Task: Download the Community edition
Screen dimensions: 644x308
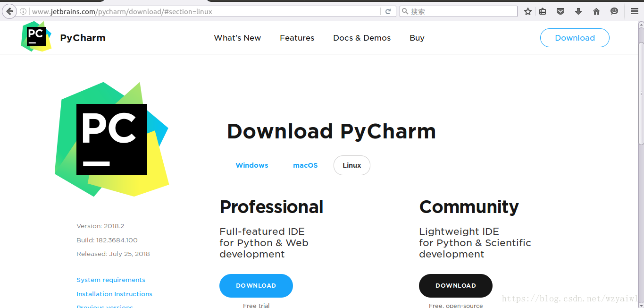Action: 456,286
